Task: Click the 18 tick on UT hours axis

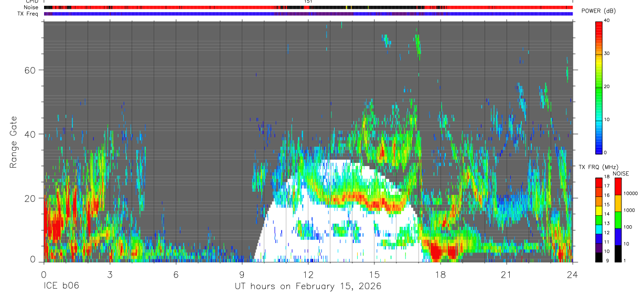Action: coord(441,274)
